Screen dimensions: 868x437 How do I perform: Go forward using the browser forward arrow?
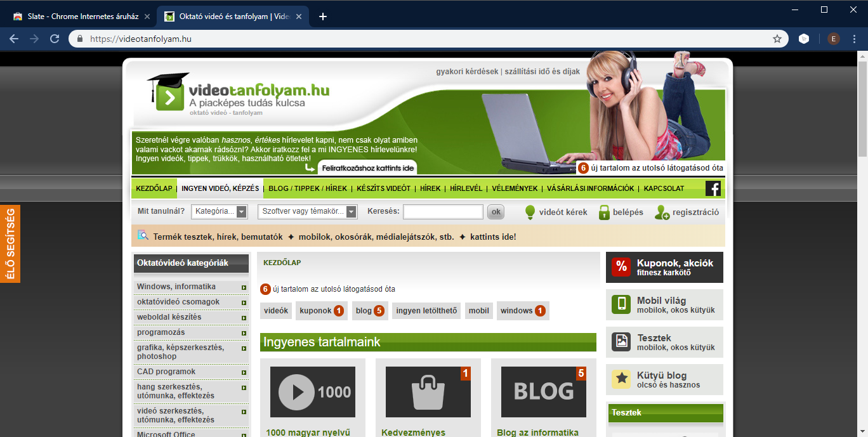pos(34,39)
